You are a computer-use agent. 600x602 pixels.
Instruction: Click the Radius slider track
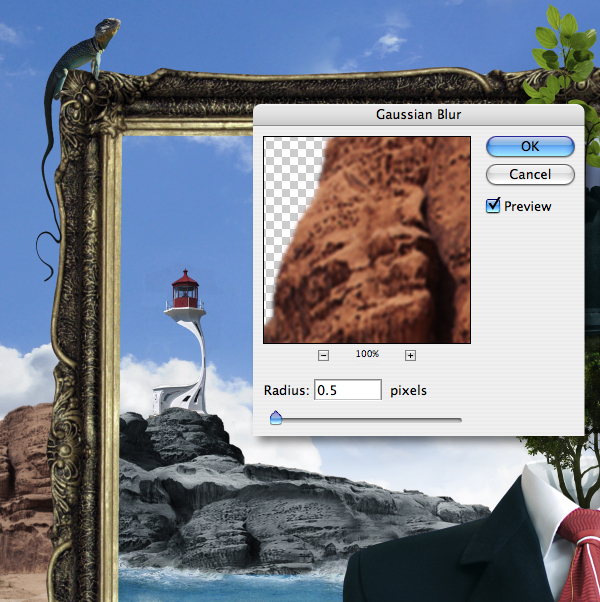[366, 420]
